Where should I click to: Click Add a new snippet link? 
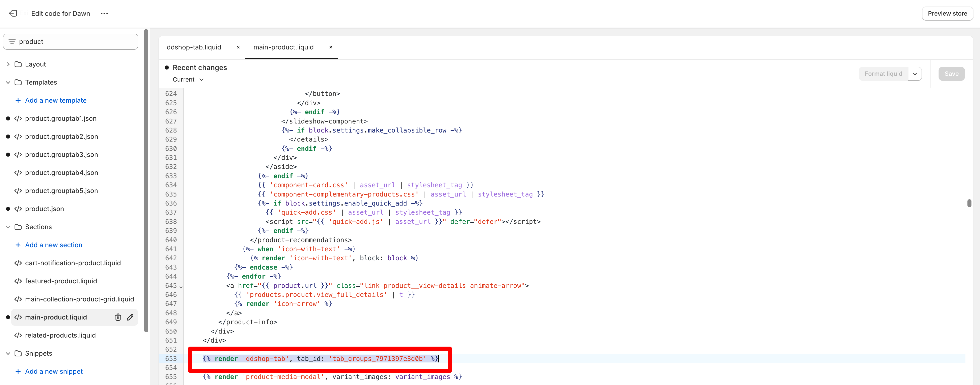pyautogui.click(x=54, y=372)
